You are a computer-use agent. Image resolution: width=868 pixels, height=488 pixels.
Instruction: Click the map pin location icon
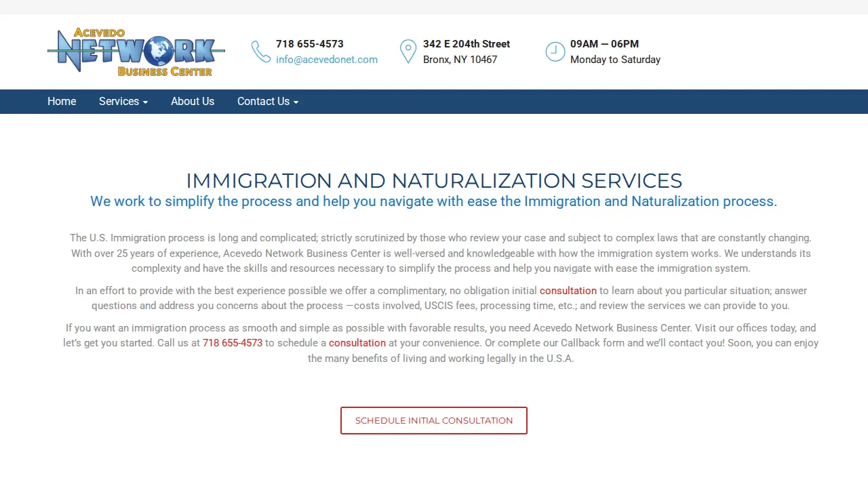(x=408, y=52)
